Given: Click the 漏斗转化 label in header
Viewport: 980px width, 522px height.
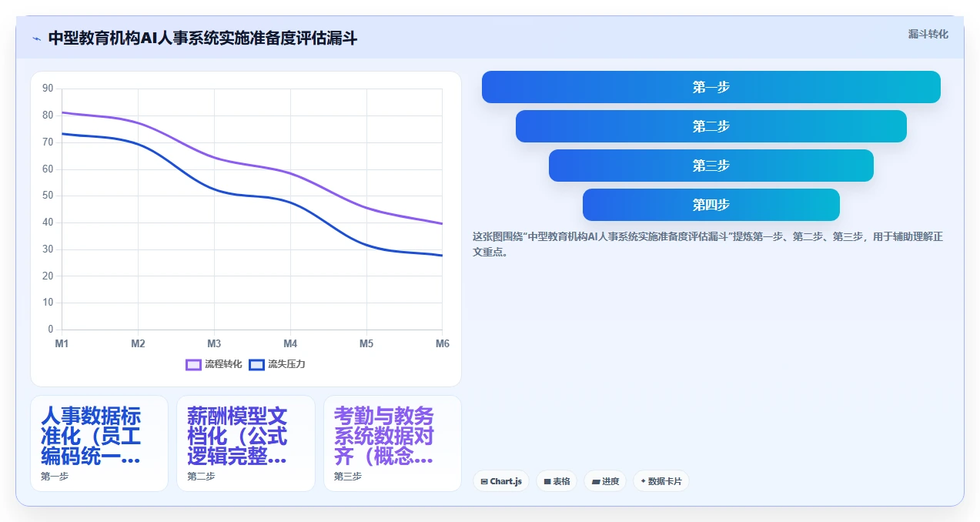Looking at the screenshot, I should (x=928, y=35).
